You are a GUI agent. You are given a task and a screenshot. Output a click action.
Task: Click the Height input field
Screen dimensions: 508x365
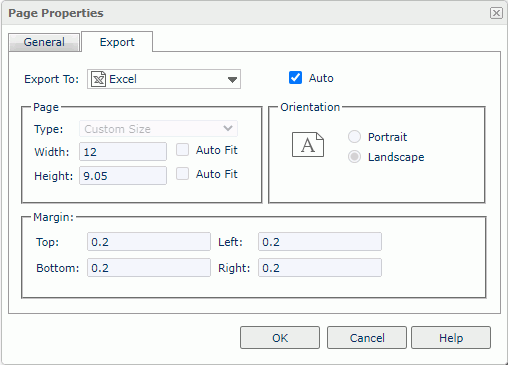tap(123, 176)
